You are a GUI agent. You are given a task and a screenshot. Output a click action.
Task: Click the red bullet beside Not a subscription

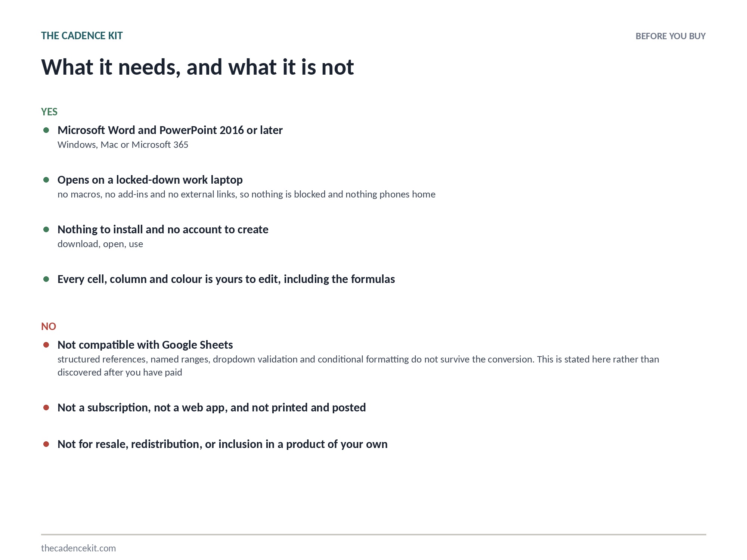(46, 408)
